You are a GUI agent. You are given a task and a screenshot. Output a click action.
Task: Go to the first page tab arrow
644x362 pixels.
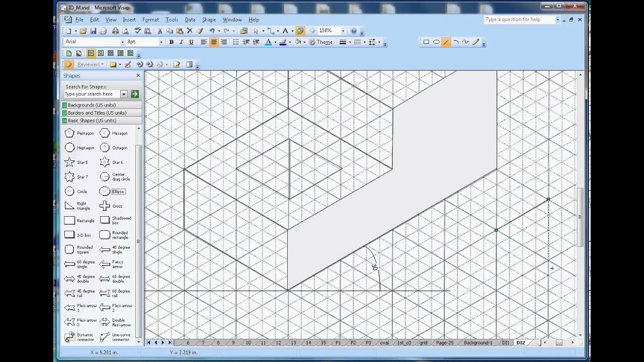tap(149, 342)
